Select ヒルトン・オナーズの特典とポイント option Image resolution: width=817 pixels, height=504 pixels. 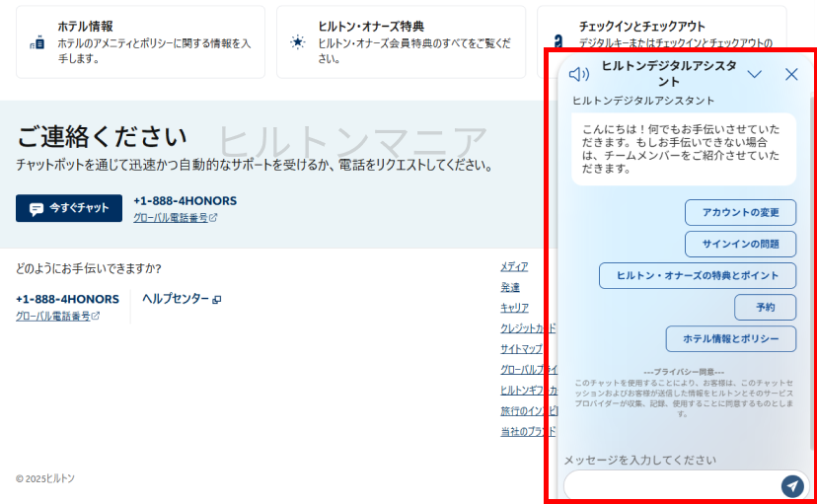point(698,275)
